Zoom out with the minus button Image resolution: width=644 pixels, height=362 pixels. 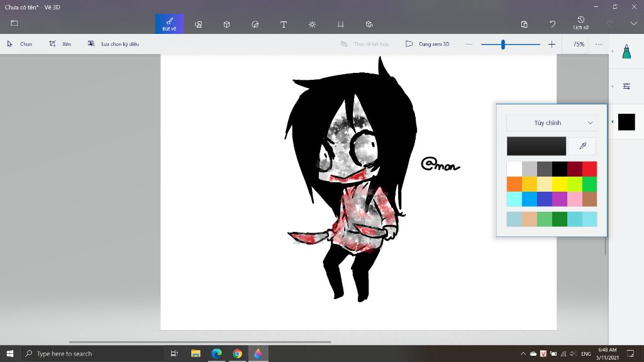click(x=469, y=44)
